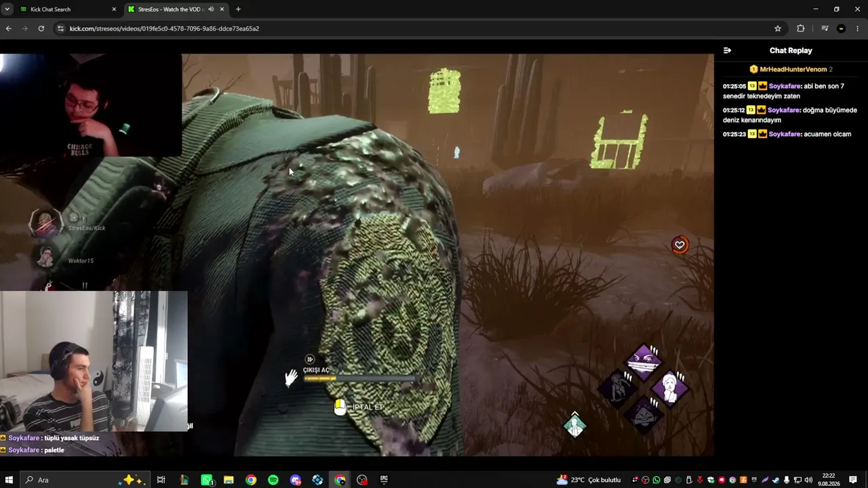Image resolution: width=868 pixels, height=488 pixels.
Task: Open the Windows notification center
Action: coord(853,480)
